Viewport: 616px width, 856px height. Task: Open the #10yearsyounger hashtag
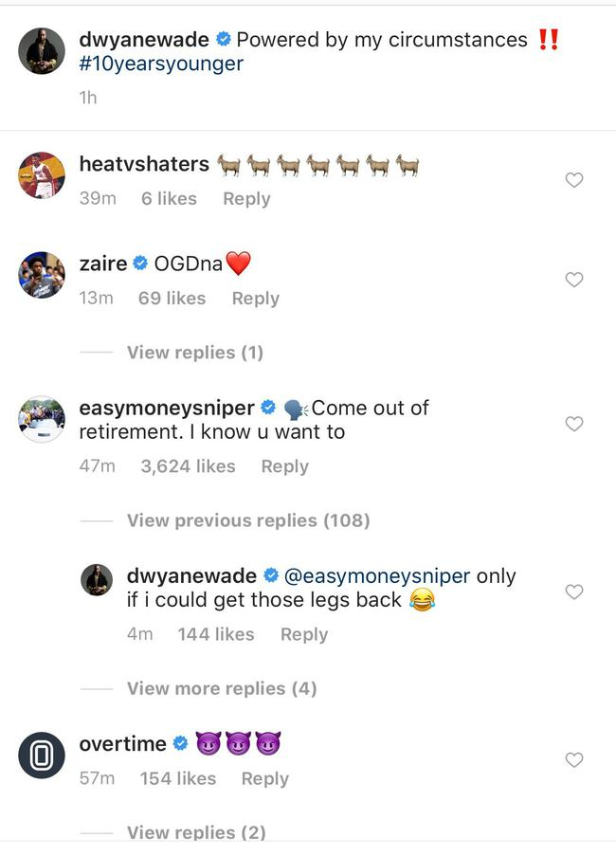(161, 64)
